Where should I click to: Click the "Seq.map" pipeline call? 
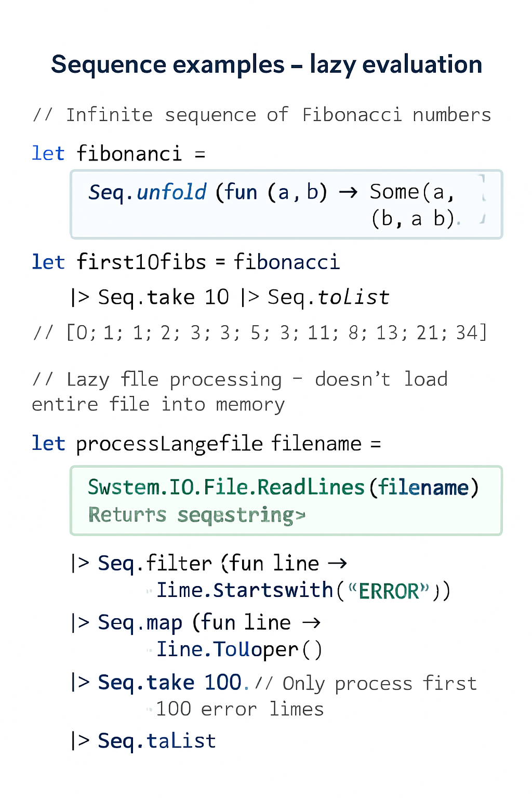tap(140, 622)
